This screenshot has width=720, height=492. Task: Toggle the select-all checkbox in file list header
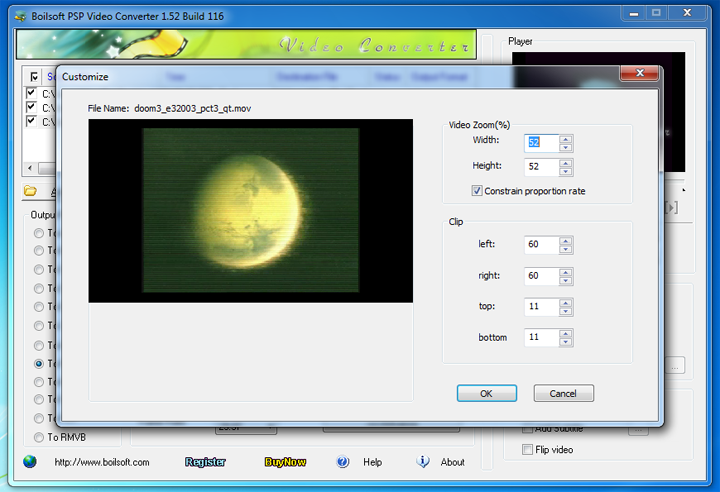point(34,77)
